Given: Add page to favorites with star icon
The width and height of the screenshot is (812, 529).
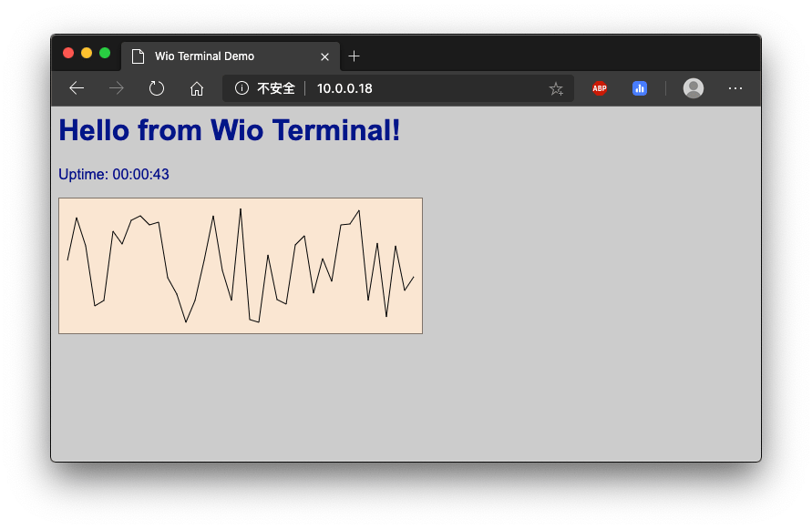Looking at the screenshot, I should 556,89.
